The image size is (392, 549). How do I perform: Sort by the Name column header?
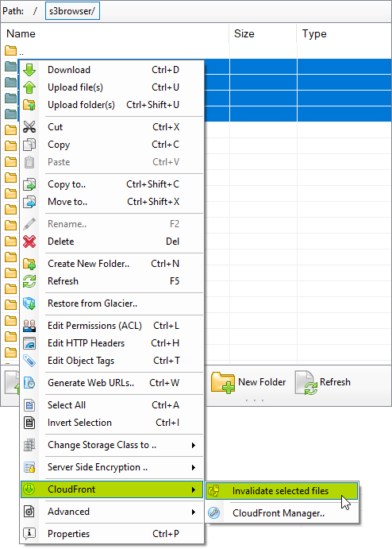tap(21, 33)
